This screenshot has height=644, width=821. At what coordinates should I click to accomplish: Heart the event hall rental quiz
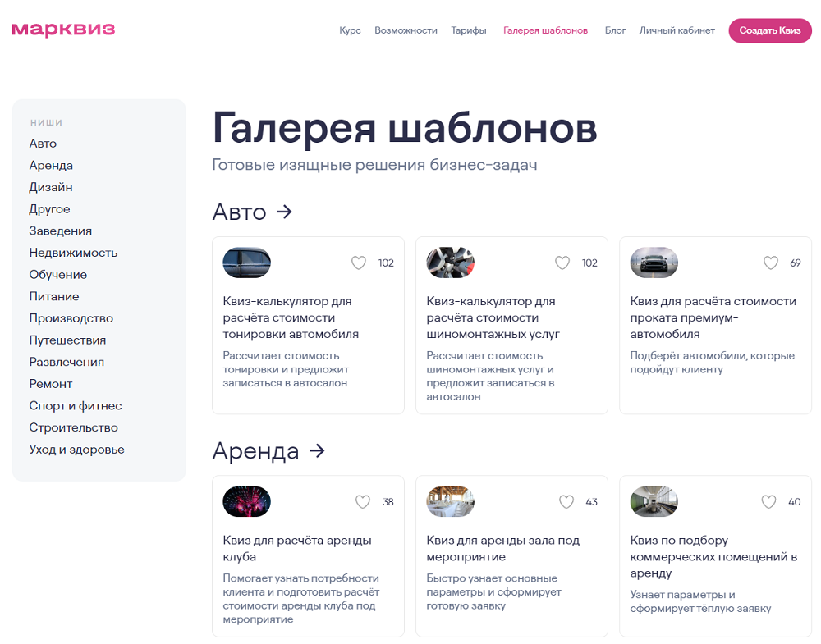566,502
